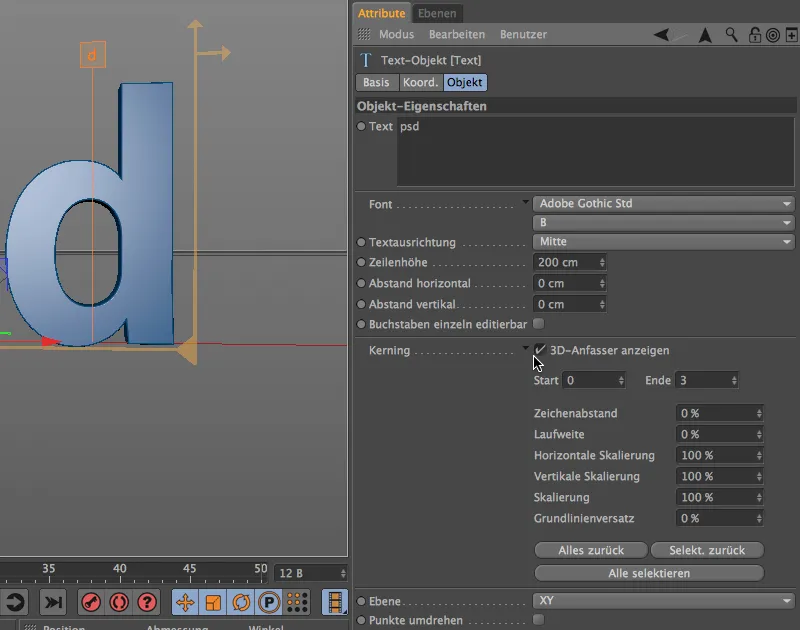Click the keyframe selection question mark icon
The image size is (800, 630).
(147, 602)
